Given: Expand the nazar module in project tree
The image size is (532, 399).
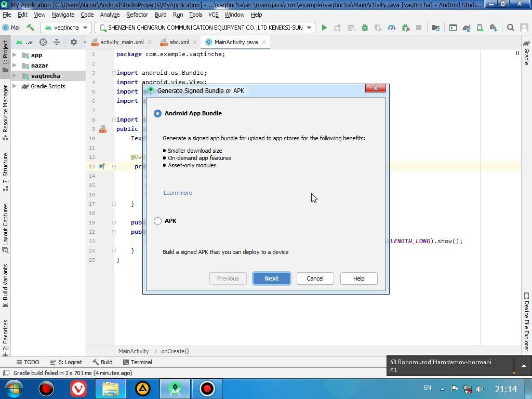Looking at the screenshot, I should (15, 65).
